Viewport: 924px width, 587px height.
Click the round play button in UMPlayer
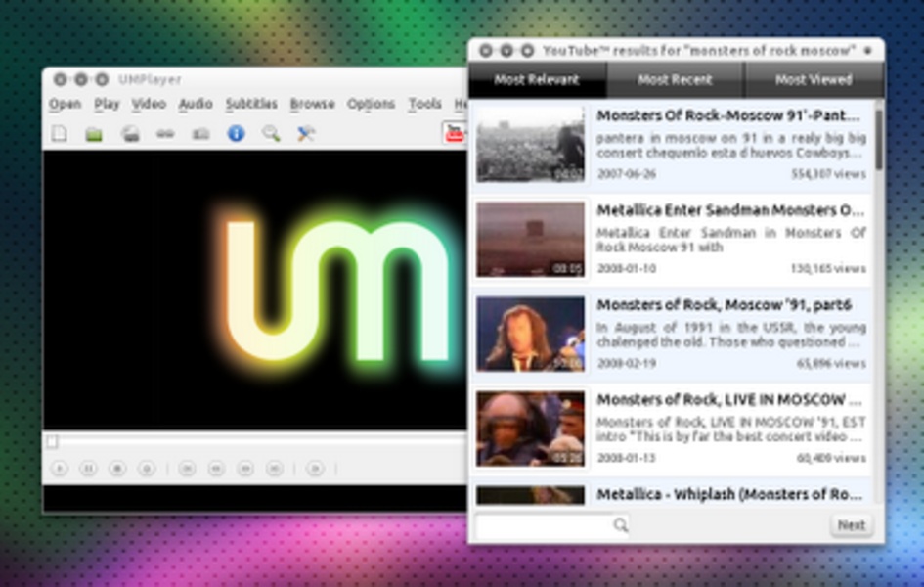pos(60,468)
